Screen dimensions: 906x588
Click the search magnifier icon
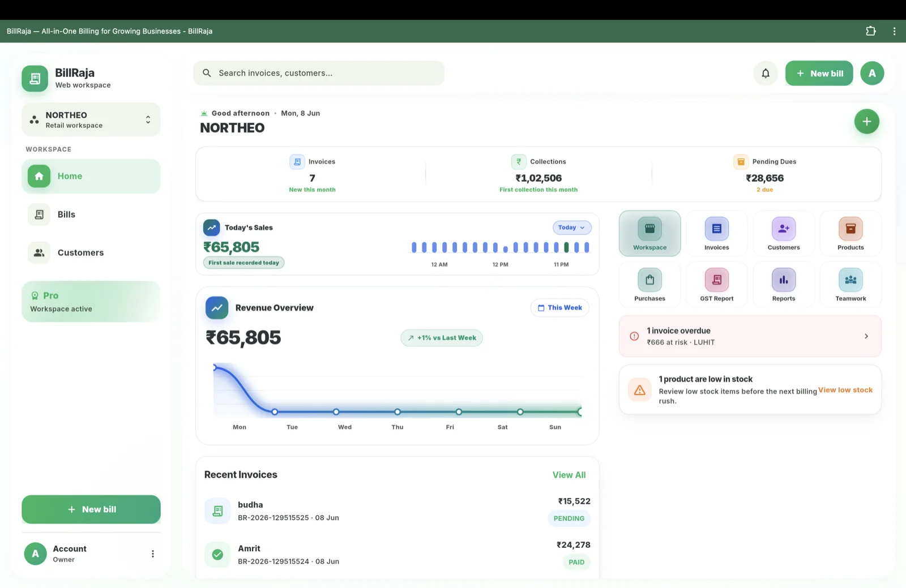pos(207,73)
